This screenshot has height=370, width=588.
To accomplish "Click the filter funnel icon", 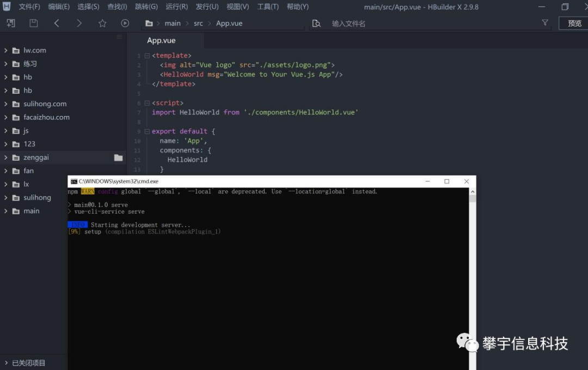I will (x=545, y=23).
